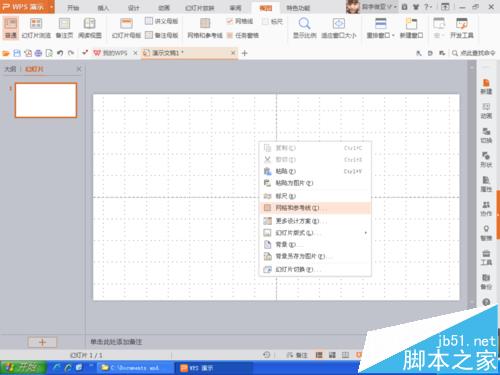Expand the help question-mark dropdown in title bar
Image resolution: width=500 pixels, height=375 pixels.
pyautogui.click(x=428, y=7)
